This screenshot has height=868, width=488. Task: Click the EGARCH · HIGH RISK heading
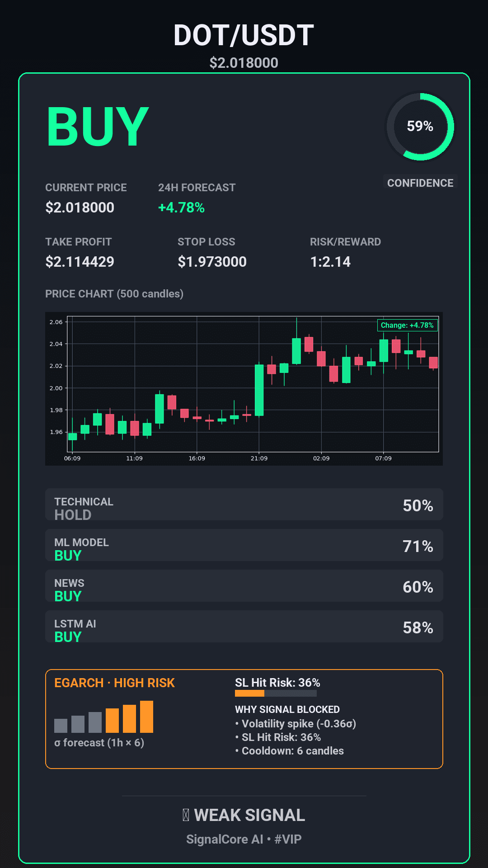point(114,683)
